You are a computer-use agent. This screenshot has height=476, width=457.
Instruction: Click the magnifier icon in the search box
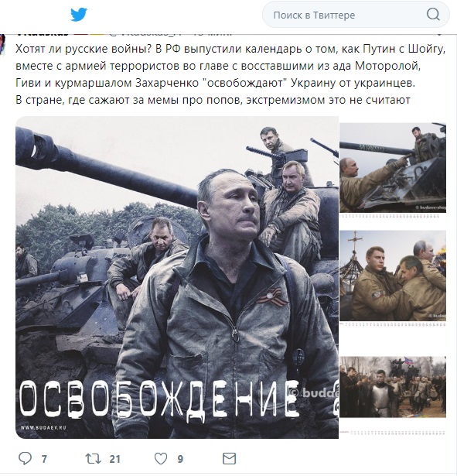coord(433,14)
